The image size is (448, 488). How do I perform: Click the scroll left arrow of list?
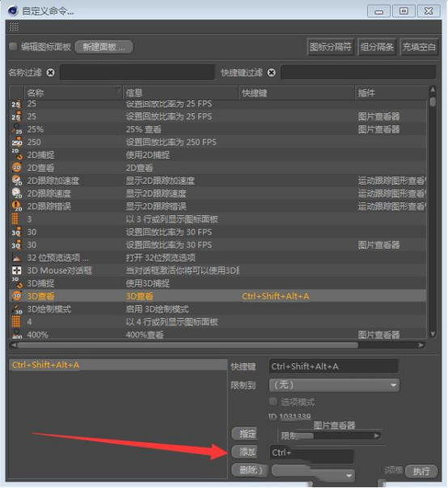(x=14, y=345)
